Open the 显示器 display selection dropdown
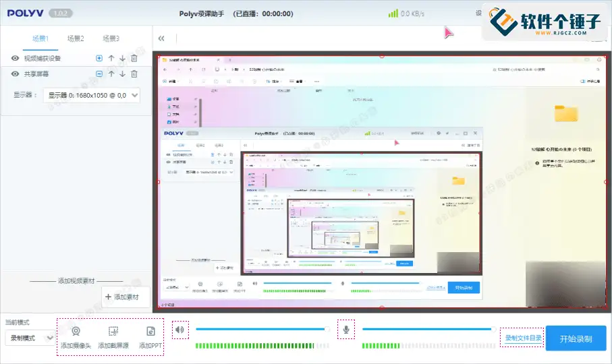The height and width of the screenshot is (364, 612). tap(92, 95)
